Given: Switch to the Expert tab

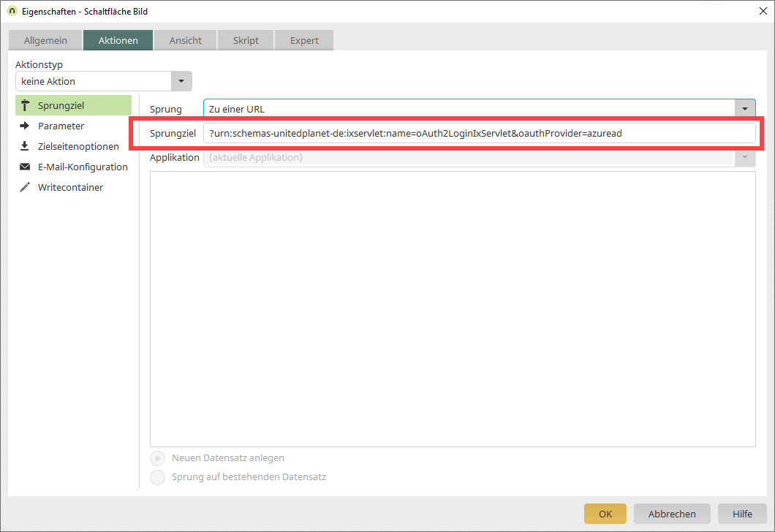Looking at the screenshot, I should (x=304, y=40).
